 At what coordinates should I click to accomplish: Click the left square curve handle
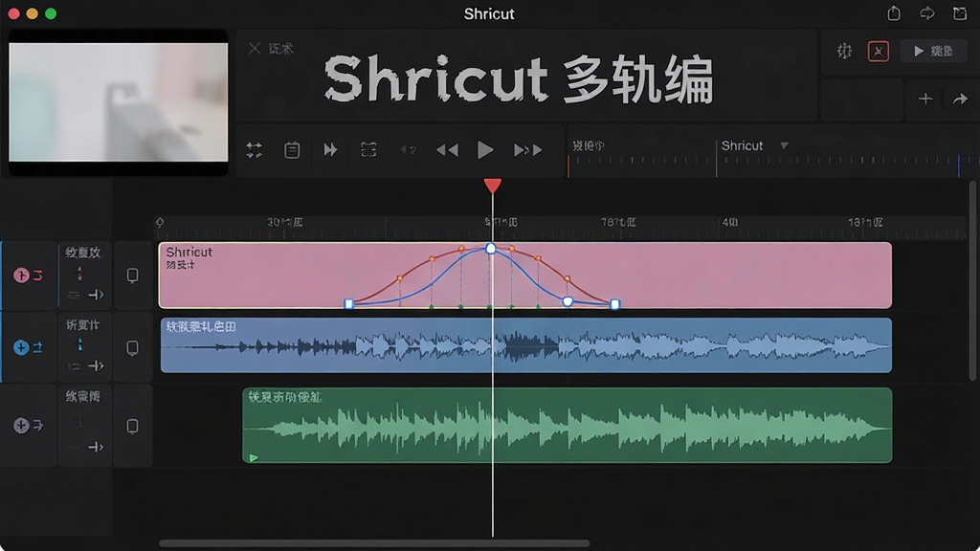(348, 304)
